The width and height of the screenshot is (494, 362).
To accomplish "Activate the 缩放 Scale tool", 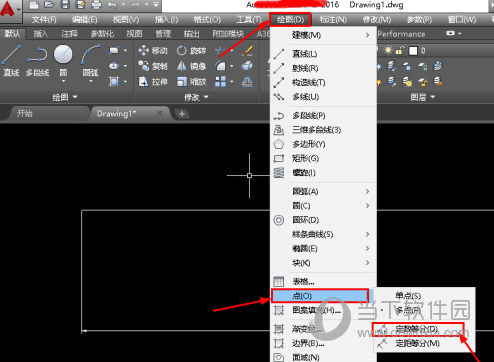I will [x=191, y=81].
